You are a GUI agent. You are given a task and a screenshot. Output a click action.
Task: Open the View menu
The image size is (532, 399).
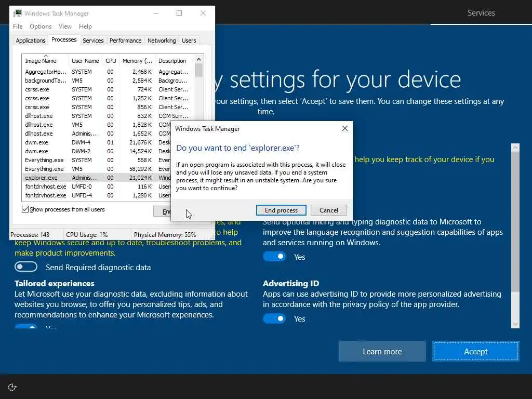(65, 26)
